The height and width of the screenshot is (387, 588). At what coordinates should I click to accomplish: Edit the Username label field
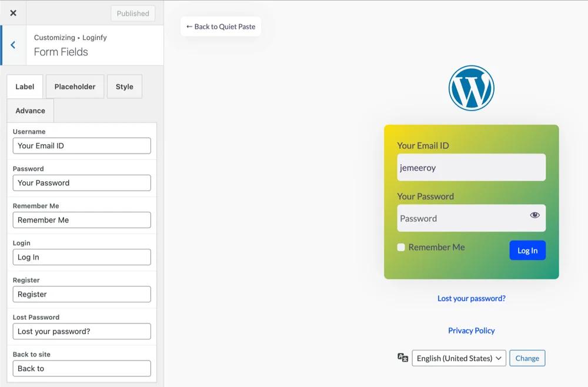pos(82,145)
